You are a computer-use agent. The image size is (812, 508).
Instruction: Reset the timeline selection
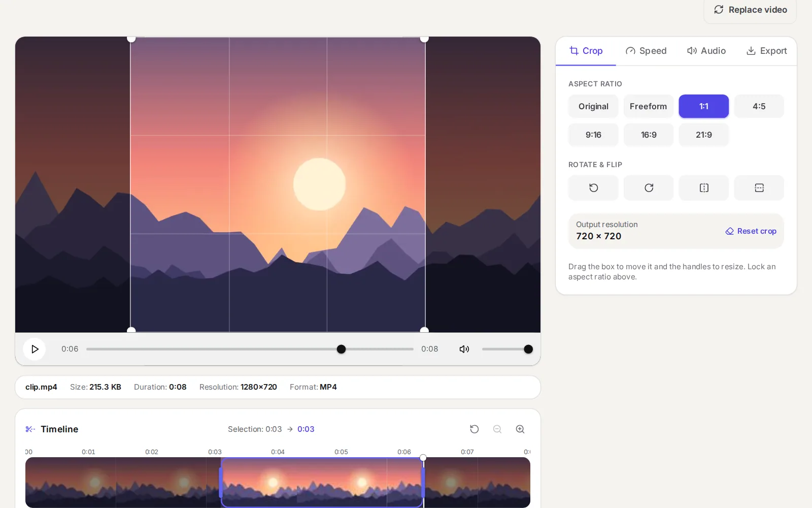pos(475,429)
